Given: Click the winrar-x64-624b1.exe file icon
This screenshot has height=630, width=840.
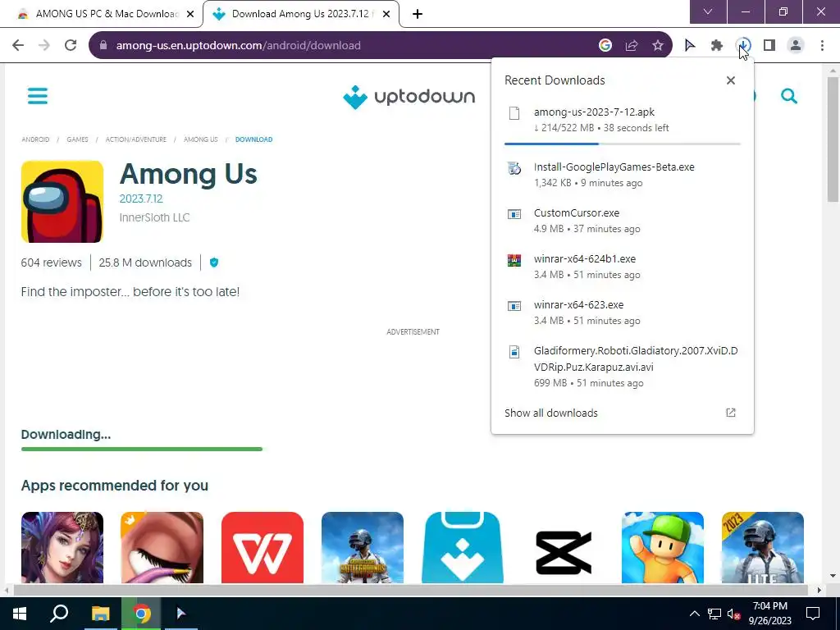Looking at the screenshot, I should click(514, 260).
